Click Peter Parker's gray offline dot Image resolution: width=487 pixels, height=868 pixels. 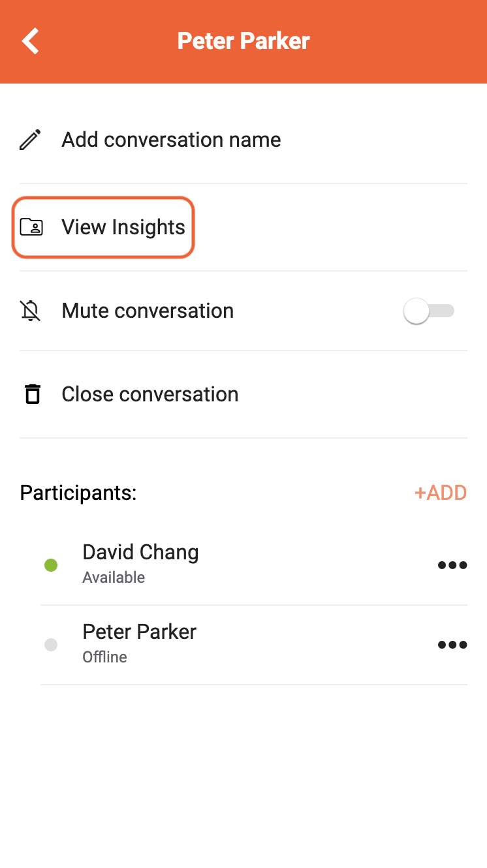pyautogui.click(x=51, y=645)
